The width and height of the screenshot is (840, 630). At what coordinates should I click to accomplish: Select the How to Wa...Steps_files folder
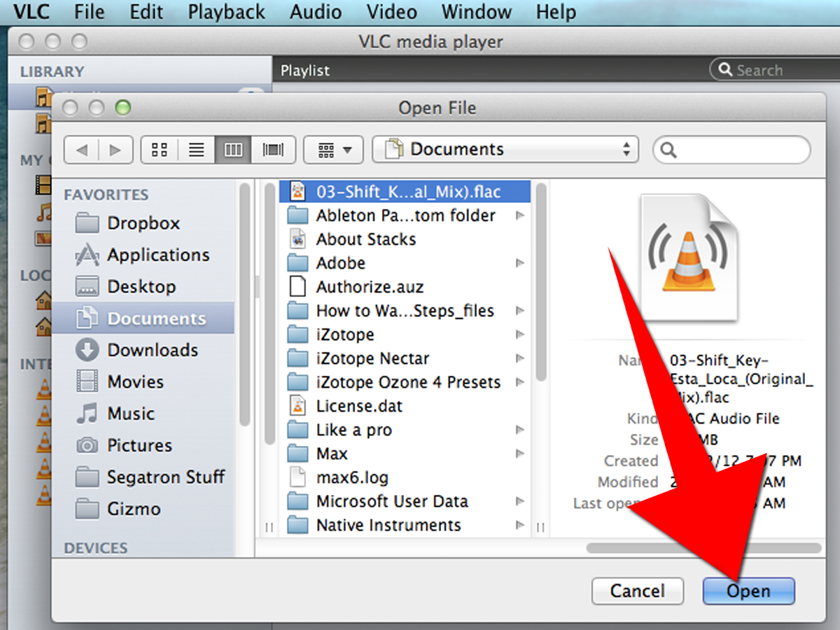405,311
